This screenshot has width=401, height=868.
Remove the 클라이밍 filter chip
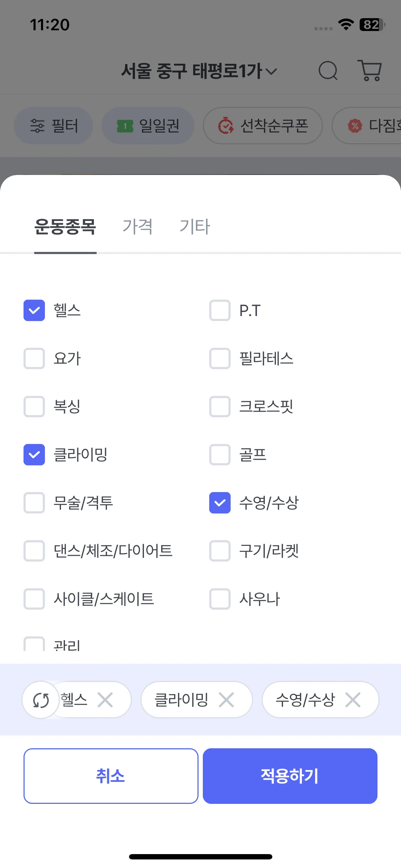tap(226, 700)
